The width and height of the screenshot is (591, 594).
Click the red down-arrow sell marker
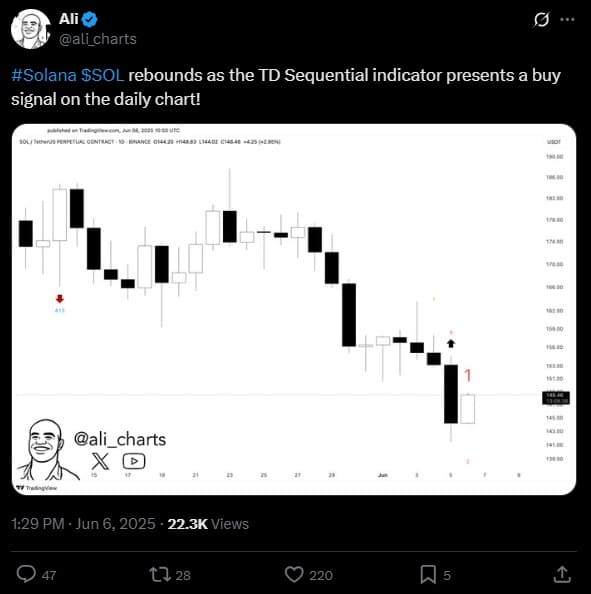pyautogui.click(x=59, y=299)
